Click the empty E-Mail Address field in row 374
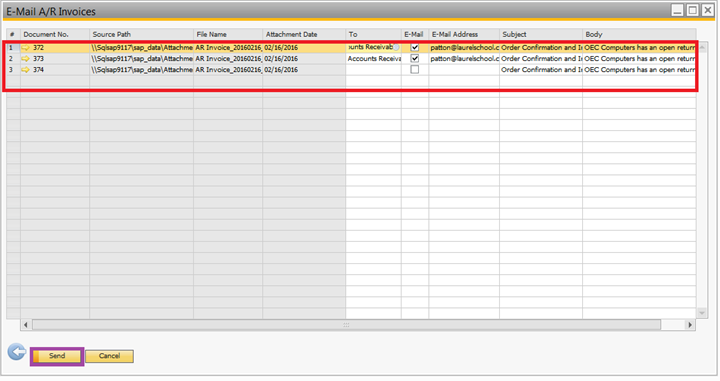Screen dimensions: 720x381 (x=464, y=70)
